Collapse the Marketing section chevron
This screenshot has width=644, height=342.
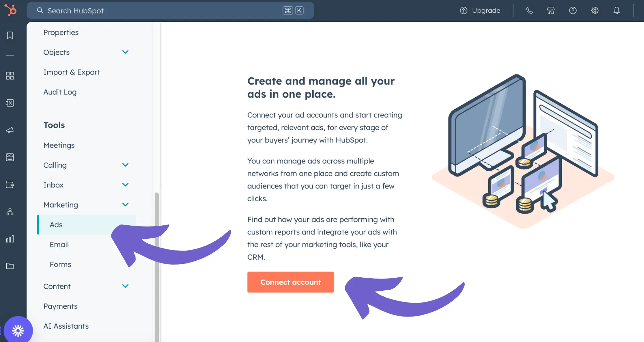coord(125,205)
